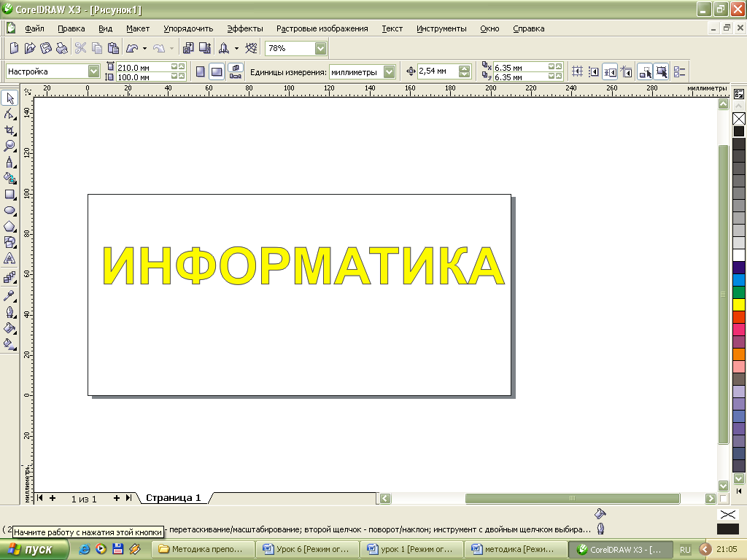Toggle Snap to Grid
This screenshot has width=747, height=560.
[x=578, y=72]
